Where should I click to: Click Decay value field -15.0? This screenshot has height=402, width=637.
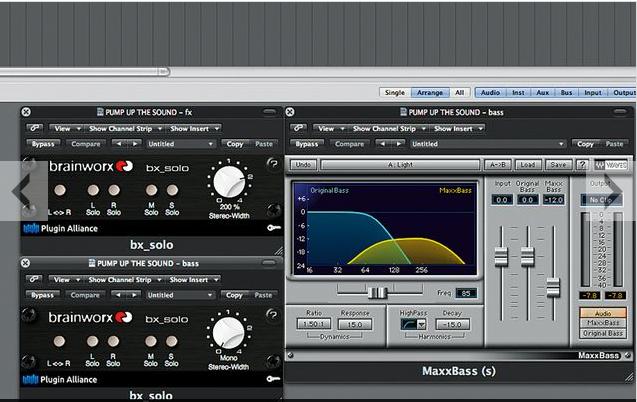tap(452, 324)
